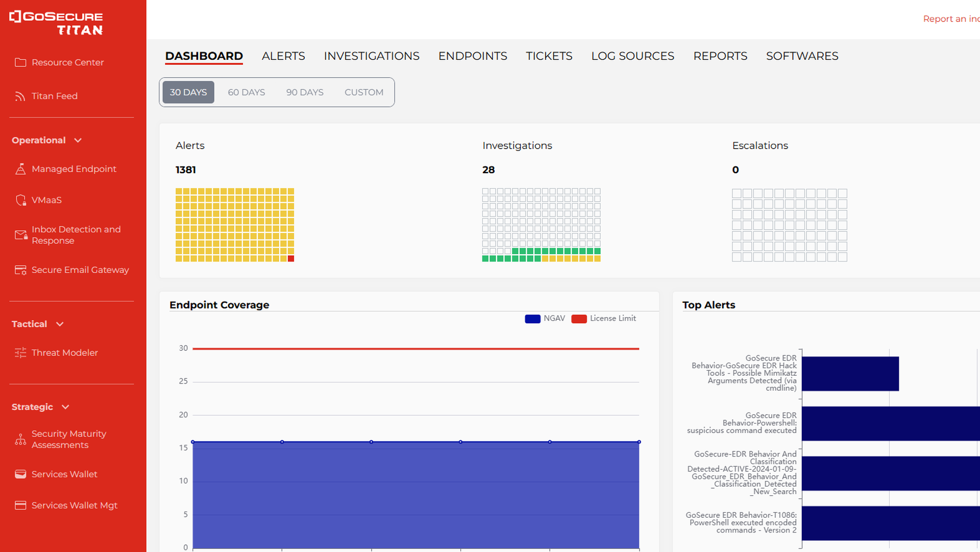The image size is (980, 552).
Task: Click the blue NGAV area in chart
Action: coord(415,495)
